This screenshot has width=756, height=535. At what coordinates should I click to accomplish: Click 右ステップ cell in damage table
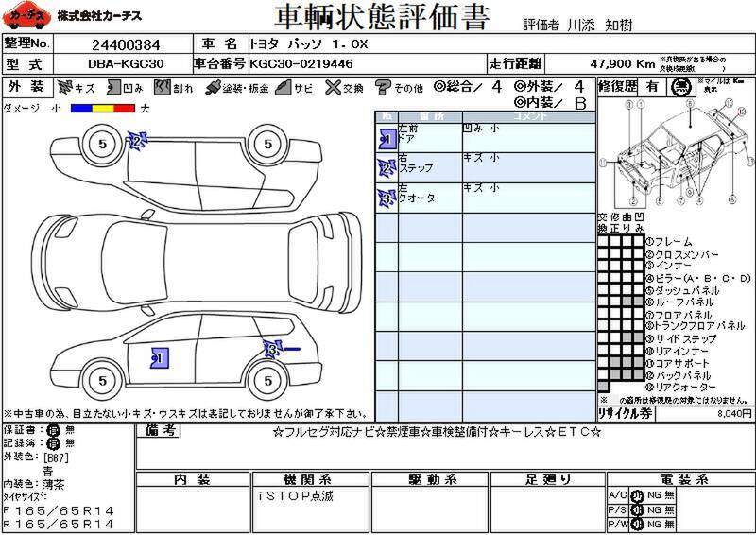(430, 168)
